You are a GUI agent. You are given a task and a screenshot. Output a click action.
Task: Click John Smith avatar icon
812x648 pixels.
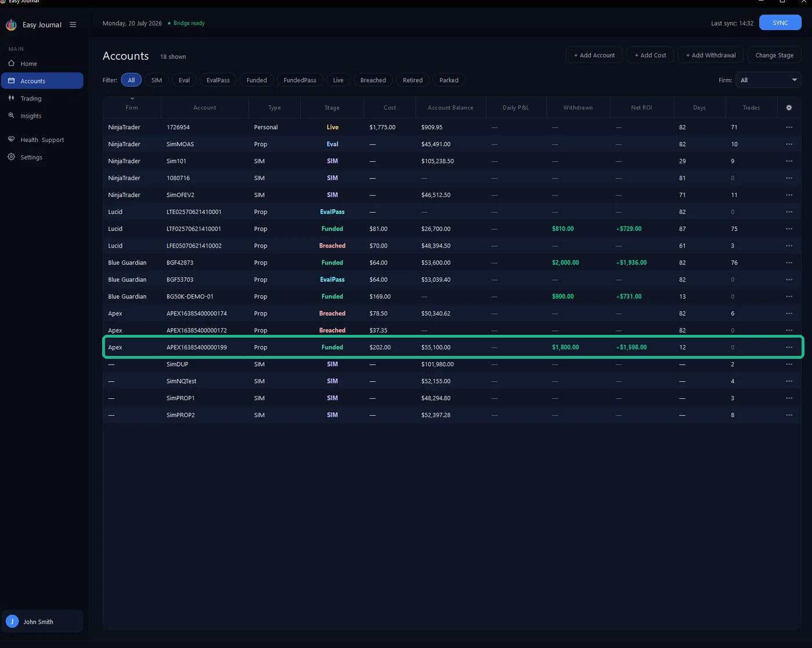(12, 621)
